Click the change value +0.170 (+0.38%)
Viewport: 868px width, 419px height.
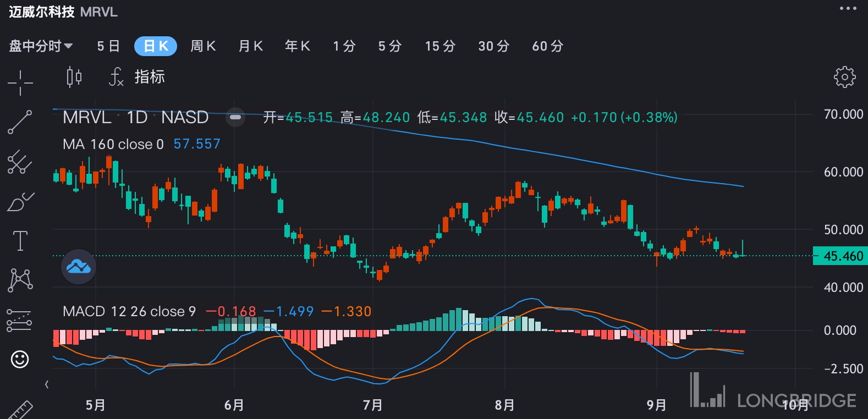click(624, 117)
